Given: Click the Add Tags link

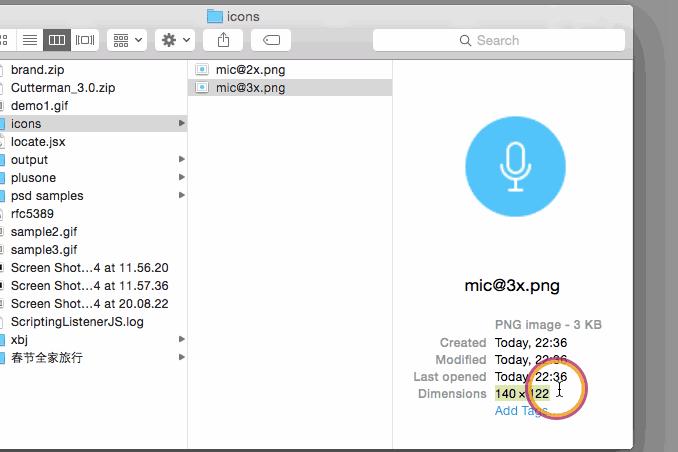Looking at the screenshot, I should (520, 411).
